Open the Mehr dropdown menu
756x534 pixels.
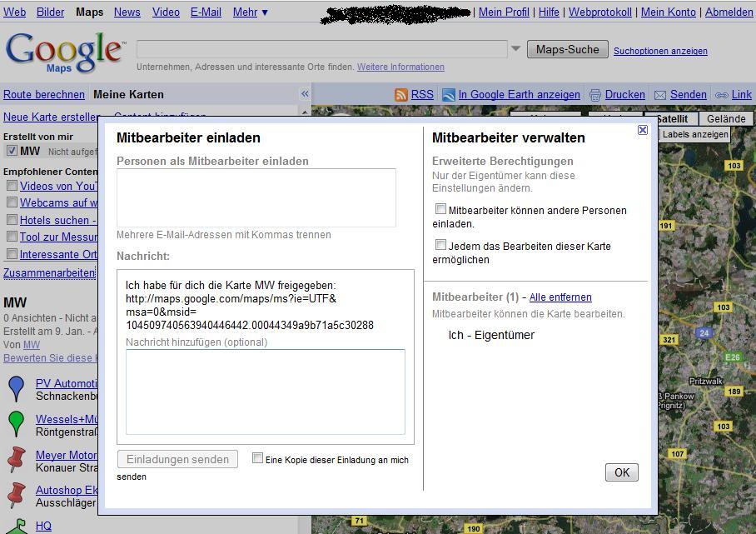[x=250, y=12]
